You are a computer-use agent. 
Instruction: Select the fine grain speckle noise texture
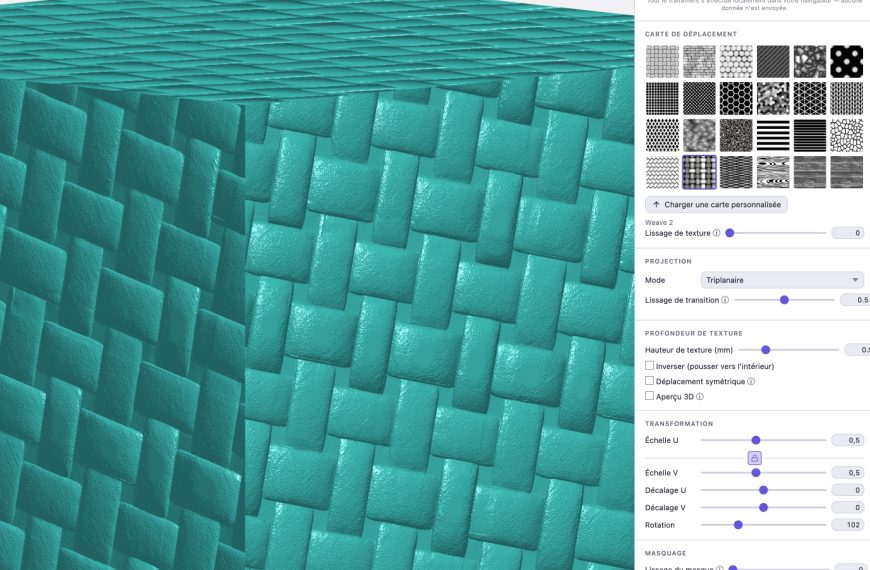[736, 135]
